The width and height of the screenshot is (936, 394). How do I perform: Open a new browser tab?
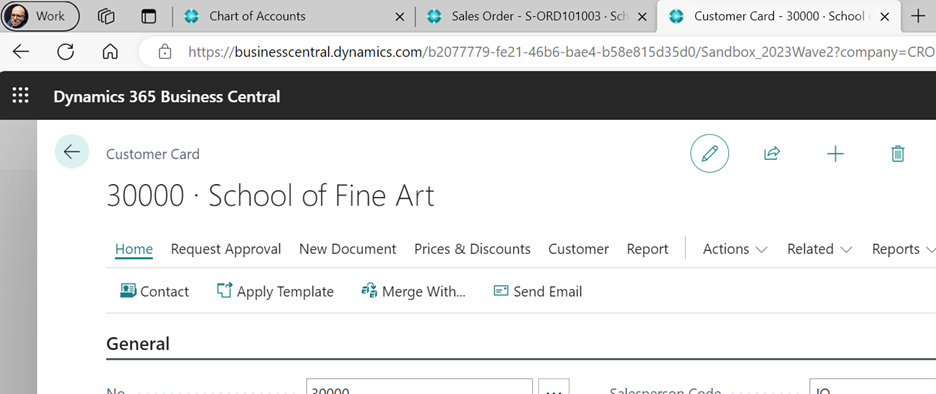(919, 17)
